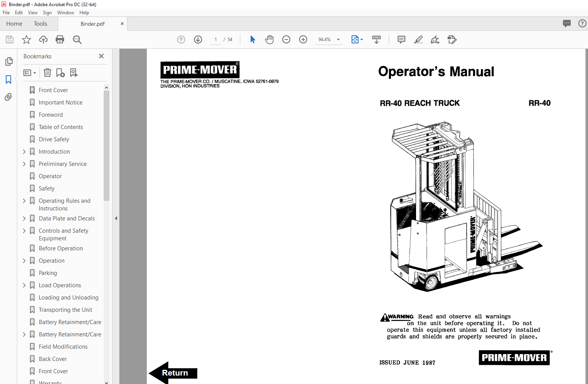Open the Find text magnifier tool
This screenshot has width=588, height=384.
(x=77, y=40)
